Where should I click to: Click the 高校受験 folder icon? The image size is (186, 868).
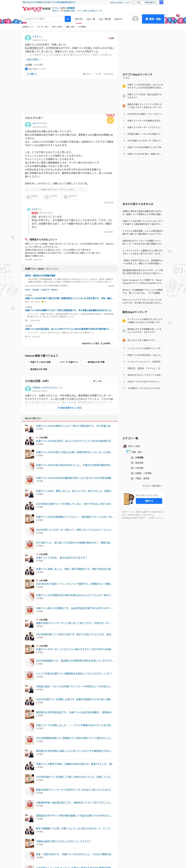[132, 463]
